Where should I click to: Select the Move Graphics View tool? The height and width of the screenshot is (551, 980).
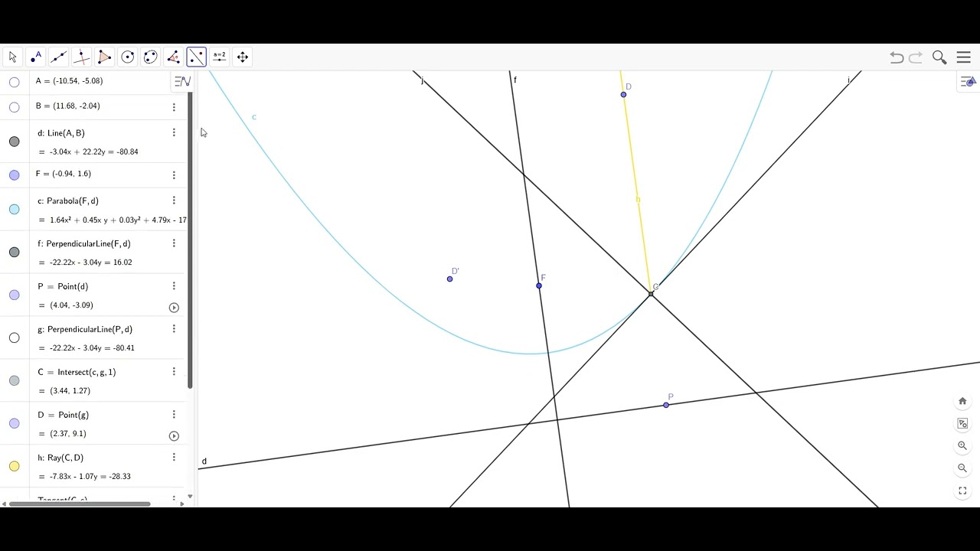pos(242,57)
